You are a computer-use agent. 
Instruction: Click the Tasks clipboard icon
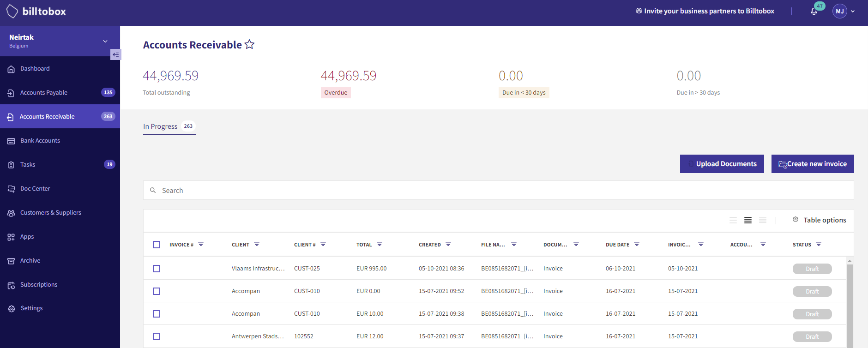[x=11, y=165]
